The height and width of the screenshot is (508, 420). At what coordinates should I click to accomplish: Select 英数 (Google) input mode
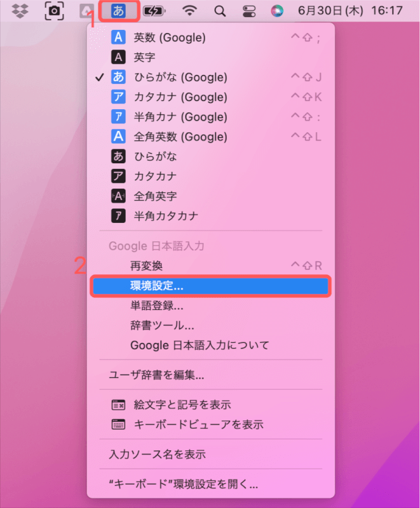coord(211,37)
